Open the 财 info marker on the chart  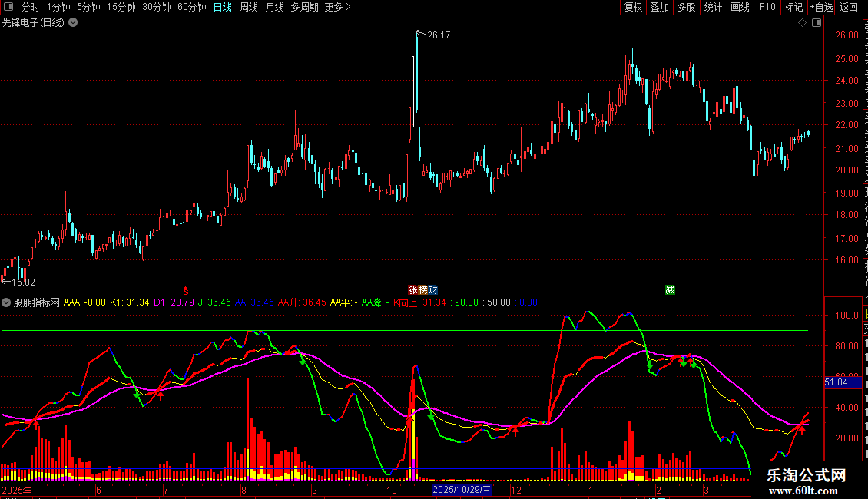[x=433, y=290]
